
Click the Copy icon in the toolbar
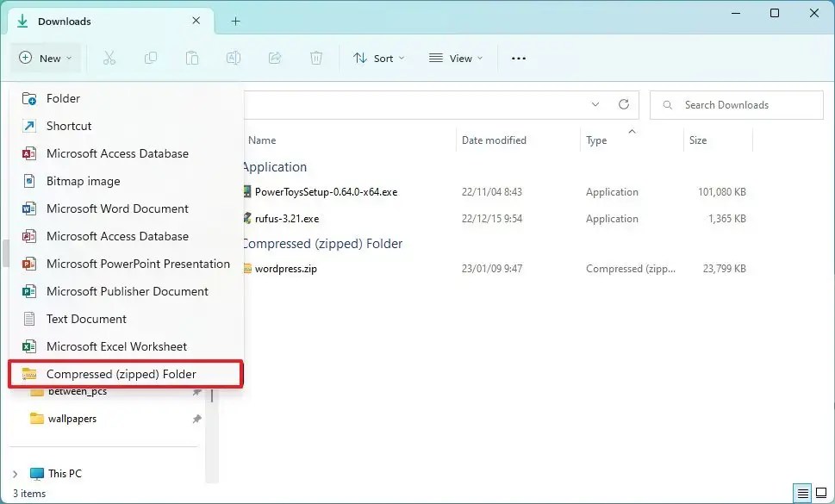click(x=150, y=58)
